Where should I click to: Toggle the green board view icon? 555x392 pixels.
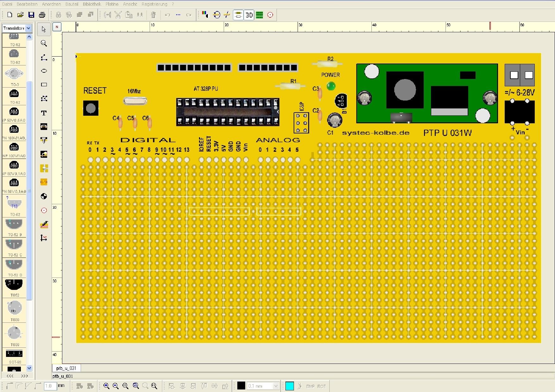tap(260, 15)
